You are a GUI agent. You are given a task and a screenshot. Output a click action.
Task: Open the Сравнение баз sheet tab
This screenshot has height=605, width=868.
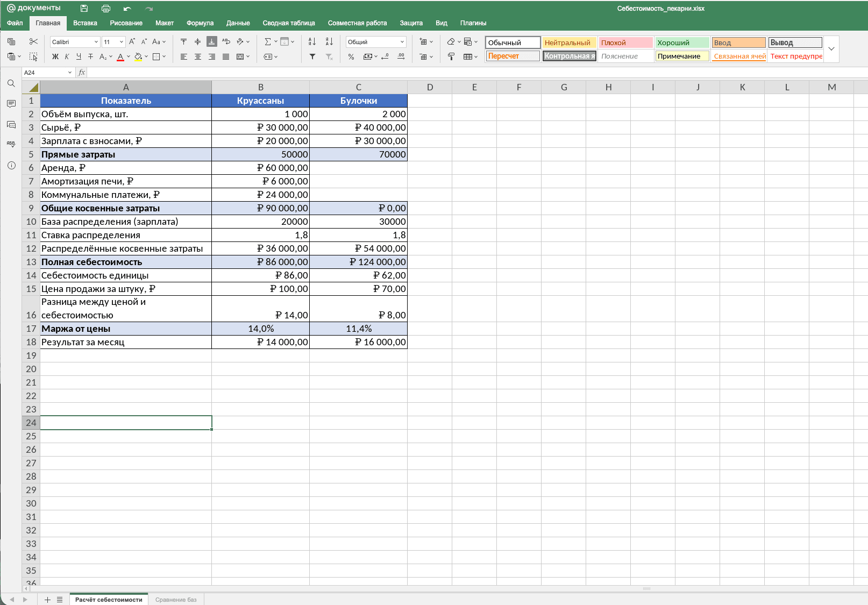coord(176,600)
